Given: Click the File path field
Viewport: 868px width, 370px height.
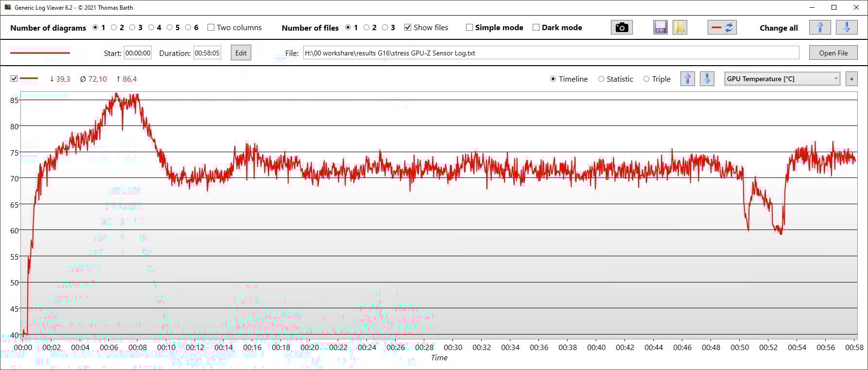Looking at the screenshot, I should 551,53.
